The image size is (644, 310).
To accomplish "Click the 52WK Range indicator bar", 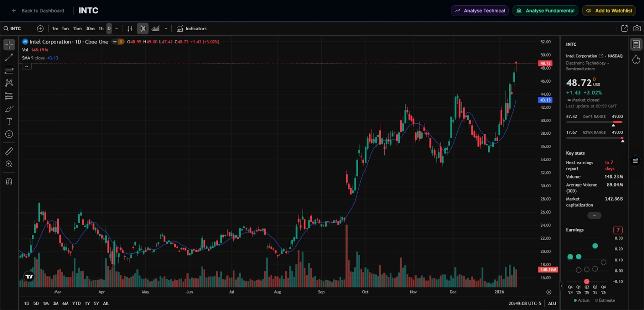I will click(594, 138).
